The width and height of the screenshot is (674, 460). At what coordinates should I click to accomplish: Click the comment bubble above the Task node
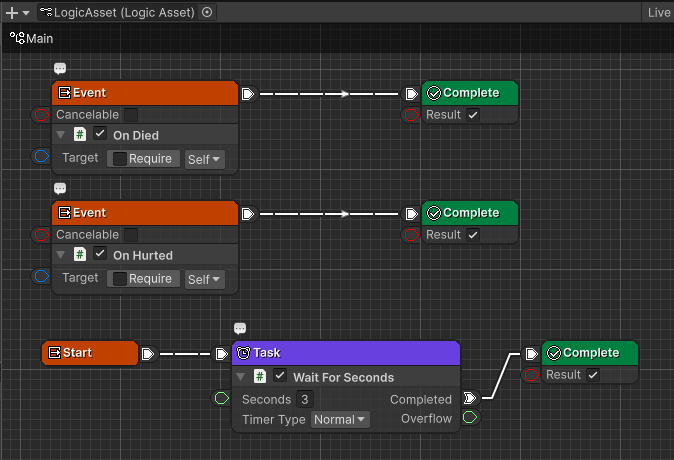(x=240, y=329)
